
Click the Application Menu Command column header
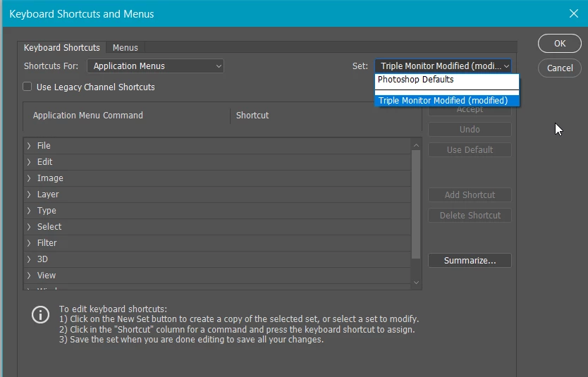(87, 115)
